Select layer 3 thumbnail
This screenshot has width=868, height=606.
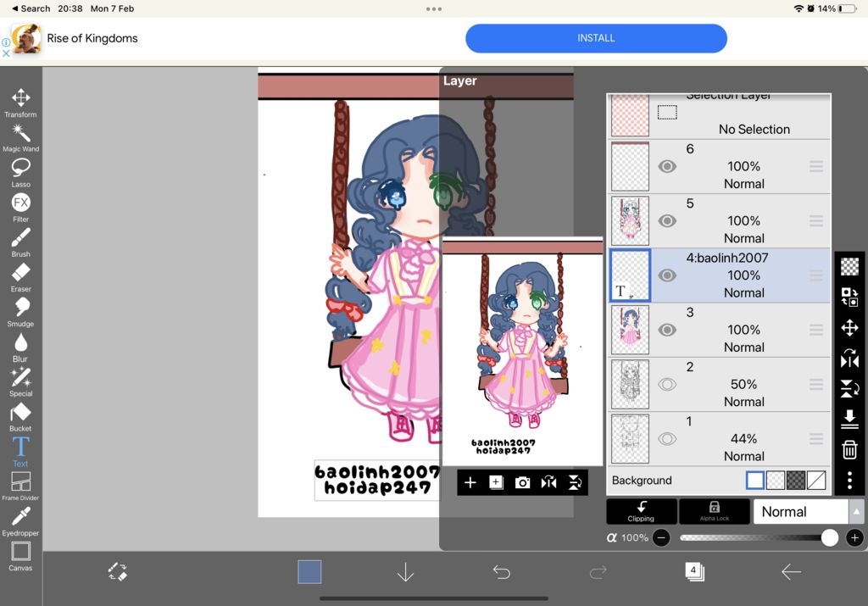(x=630, y=330)
